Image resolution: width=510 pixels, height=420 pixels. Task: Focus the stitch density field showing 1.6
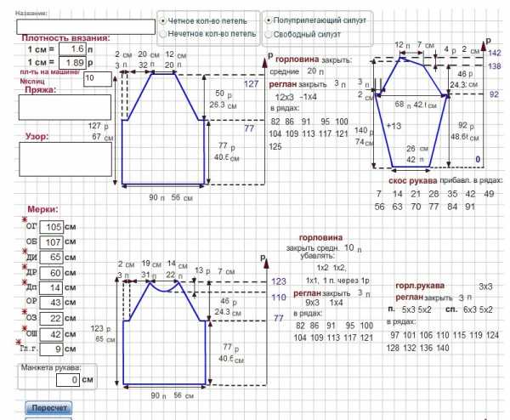(74, 50)
